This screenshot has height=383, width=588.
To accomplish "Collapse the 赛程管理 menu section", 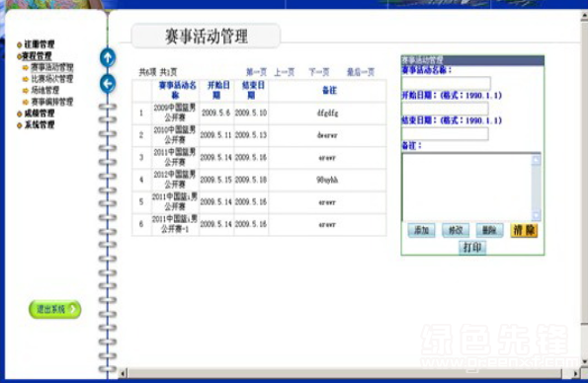I will (37, 56).
